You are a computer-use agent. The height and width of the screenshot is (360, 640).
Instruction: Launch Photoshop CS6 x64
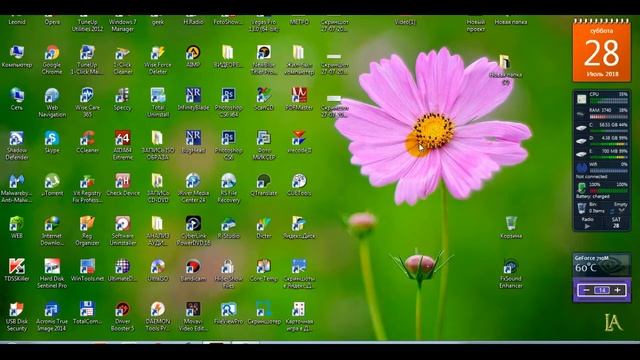pos(229,102)
